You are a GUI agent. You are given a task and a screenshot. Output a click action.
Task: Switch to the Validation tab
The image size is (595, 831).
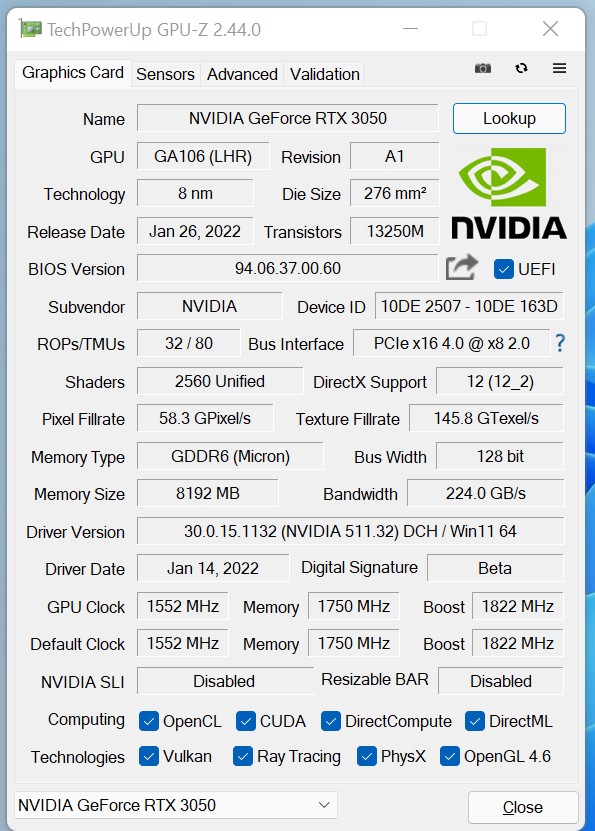325,74
